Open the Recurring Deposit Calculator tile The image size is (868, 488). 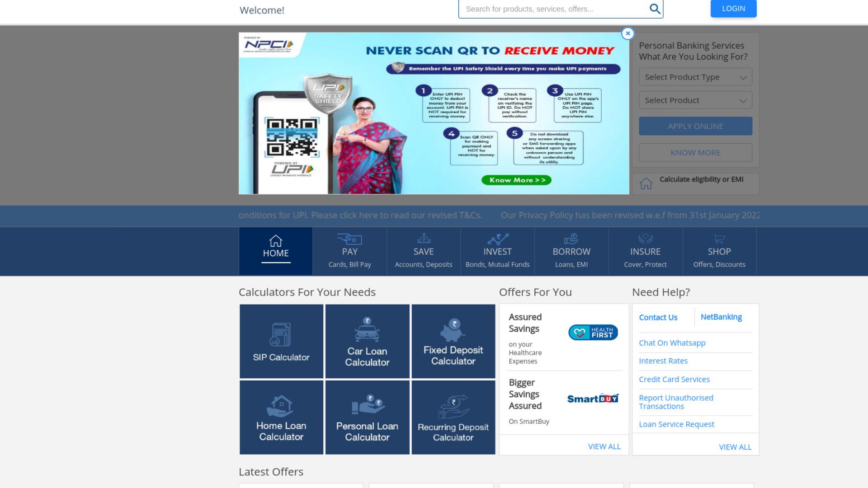click(453, 417)
